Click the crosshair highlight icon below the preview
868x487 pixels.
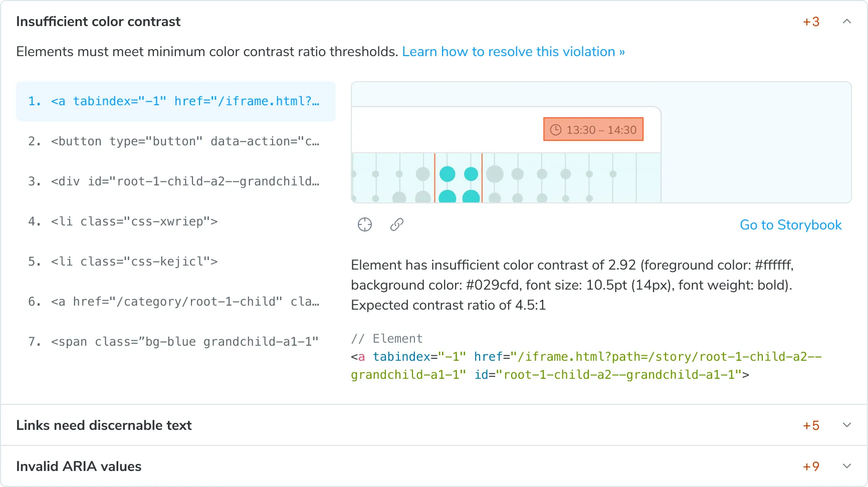point(365,224)
